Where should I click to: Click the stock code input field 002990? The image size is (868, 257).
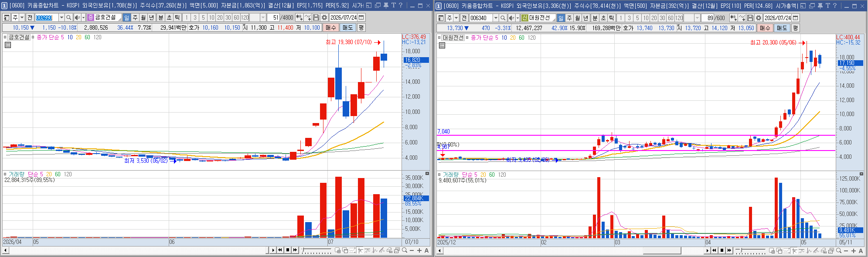point(47,17)
